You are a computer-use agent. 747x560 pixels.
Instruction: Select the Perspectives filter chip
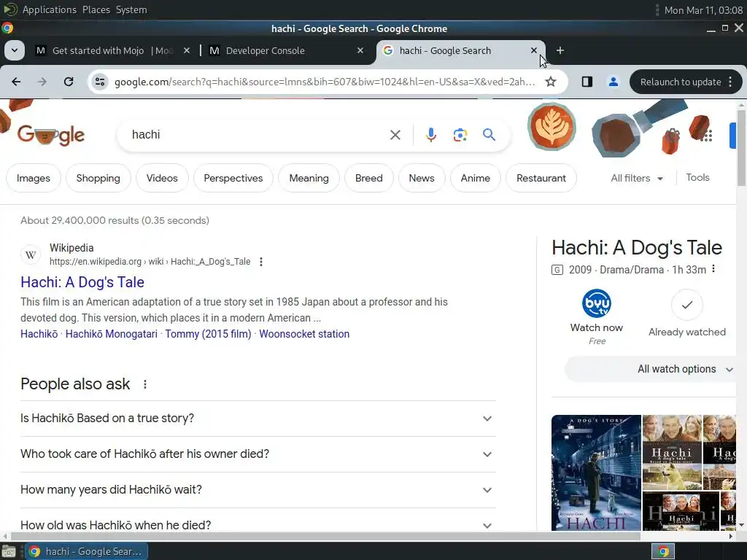coord(233,178)
